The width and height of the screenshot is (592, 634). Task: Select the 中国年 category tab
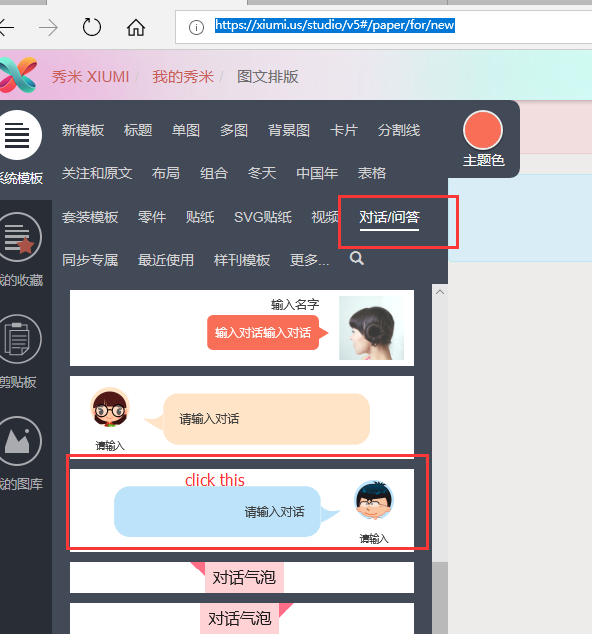(317, 173)
